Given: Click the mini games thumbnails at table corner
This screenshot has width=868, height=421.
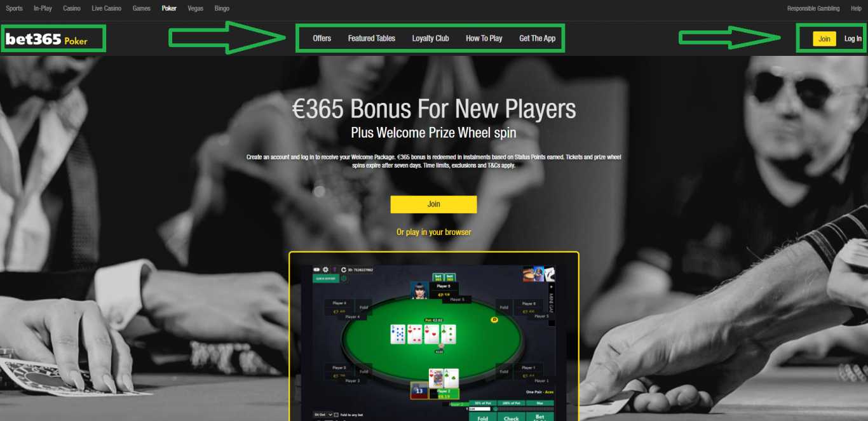Looking at the screenshot, I should (x=539, y=274).
